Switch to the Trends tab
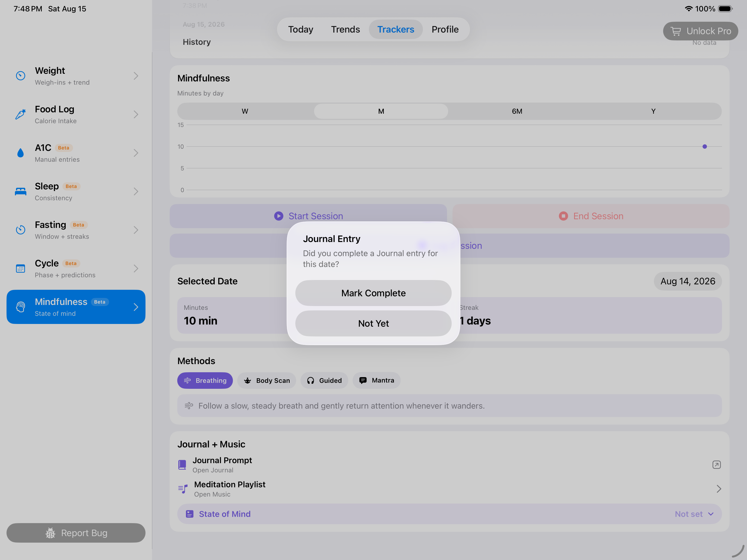The image size is (747, 560). (x=345, y=29)
